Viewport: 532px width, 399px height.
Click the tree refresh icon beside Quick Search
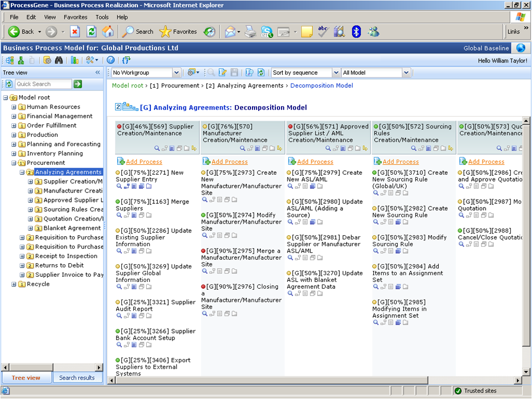point(9,84)
